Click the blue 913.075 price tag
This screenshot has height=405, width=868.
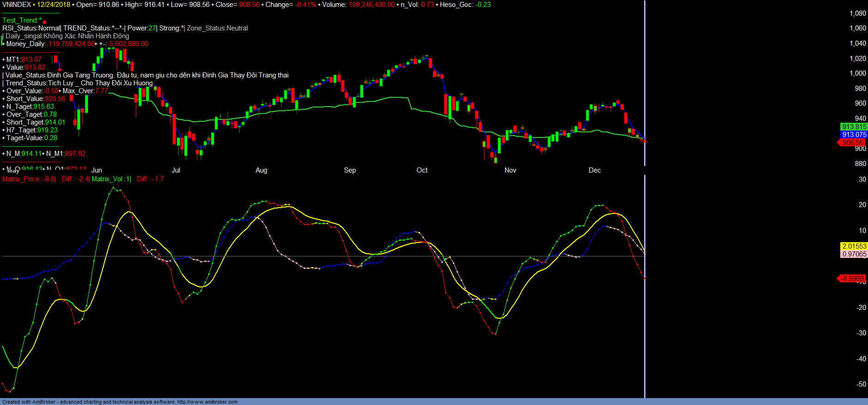click(x=854, y=135)
